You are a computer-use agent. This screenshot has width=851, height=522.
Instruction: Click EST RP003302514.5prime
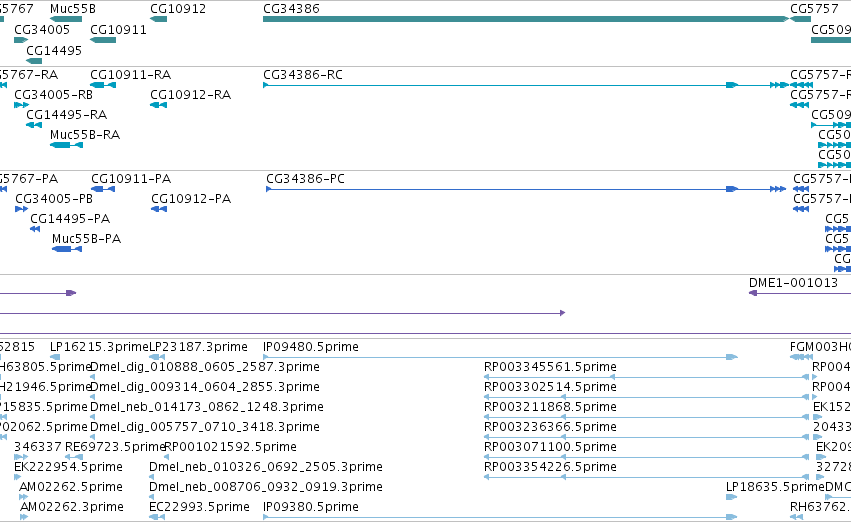(550, 387)
